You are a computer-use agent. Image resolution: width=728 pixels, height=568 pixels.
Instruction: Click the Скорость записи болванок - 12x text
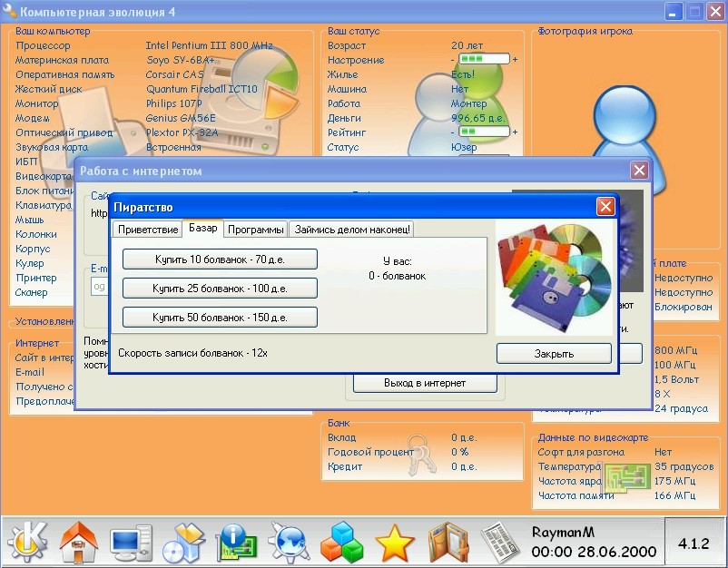click(192, 353)
